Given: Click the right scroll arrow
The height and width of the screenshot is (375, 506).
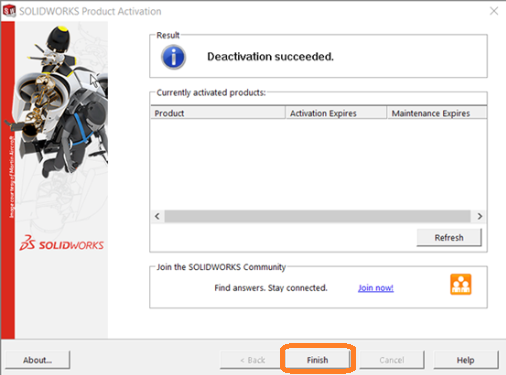Looking at the screenshot, I should coord(480,216).
